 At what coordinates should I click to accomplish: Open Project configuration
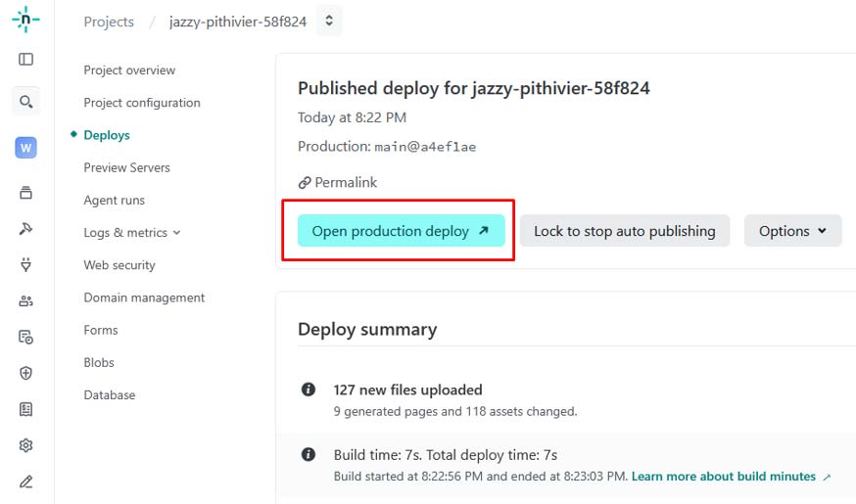coord(142,103)
